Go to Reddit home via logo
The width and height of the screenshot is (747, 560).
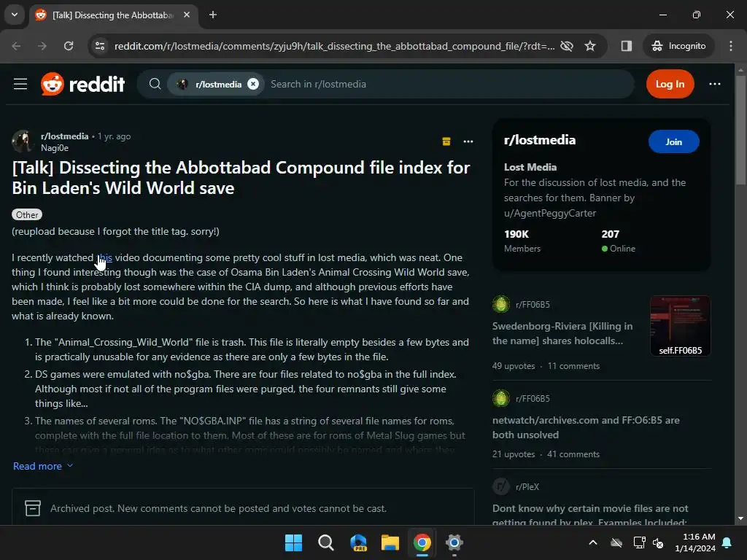pos(83,85)
